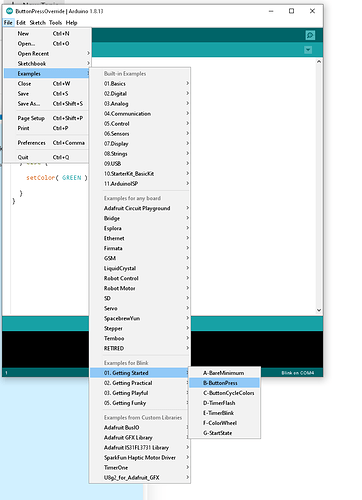Screen dimensions: 362x500
Task: Load the C-ButtonCycleColors example
Action: point(224,393)
